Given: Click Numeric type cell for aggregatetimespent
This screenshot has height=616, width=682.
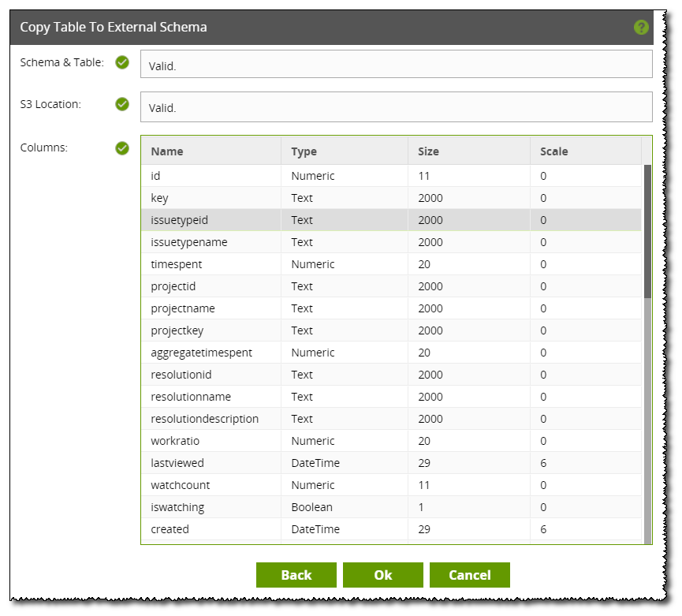Looking at the screenshot, I should click(345, 353).
